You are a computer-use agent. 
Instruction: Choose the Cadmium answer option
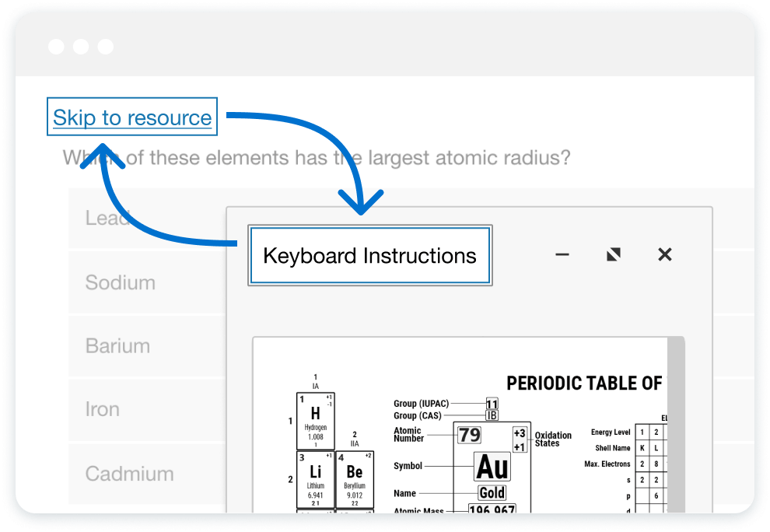(x=147, y=474)
